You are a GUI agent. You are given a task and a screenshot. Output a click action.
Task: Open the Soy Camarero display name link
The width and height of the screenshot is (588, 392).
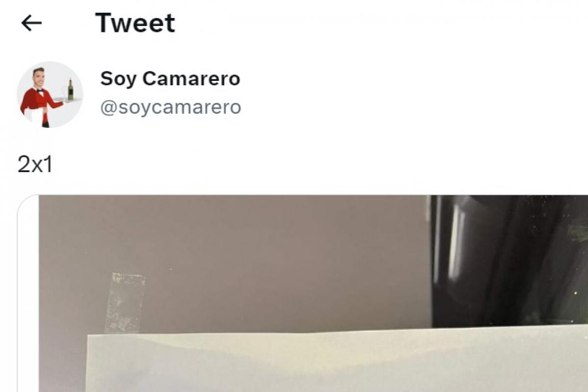[170, 78]
